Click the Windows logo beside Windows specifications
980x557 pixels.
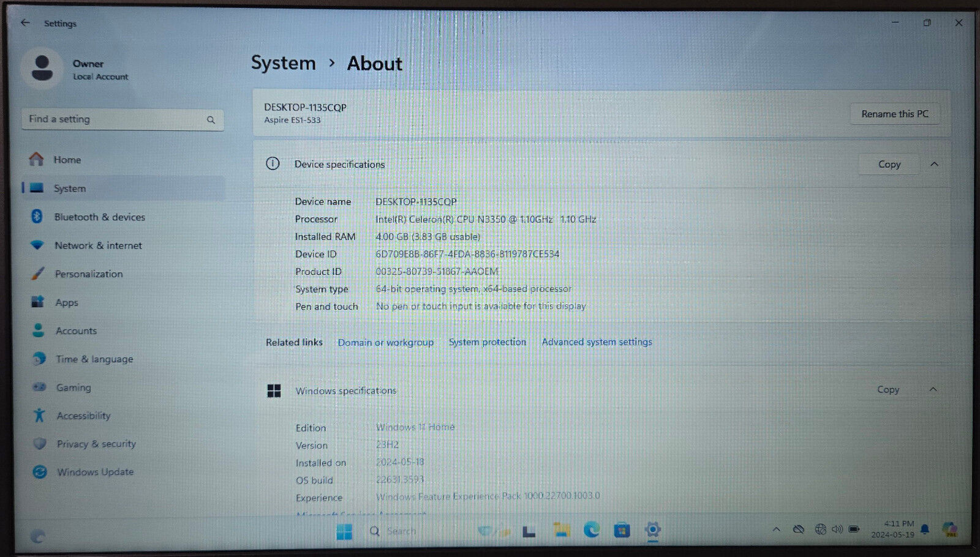[x=274, y=391]
